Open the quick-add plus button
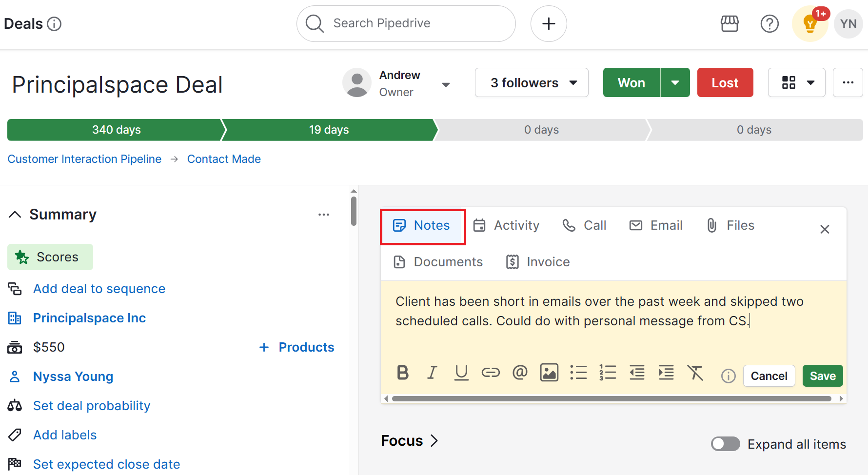Screen dimensions: 868x475 coord(549,23)
